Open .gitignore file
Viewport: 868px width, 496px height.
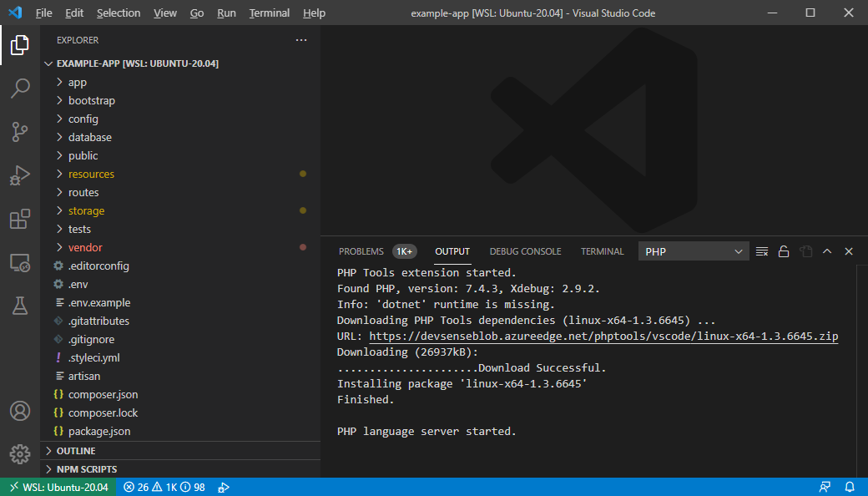point(180,339)
